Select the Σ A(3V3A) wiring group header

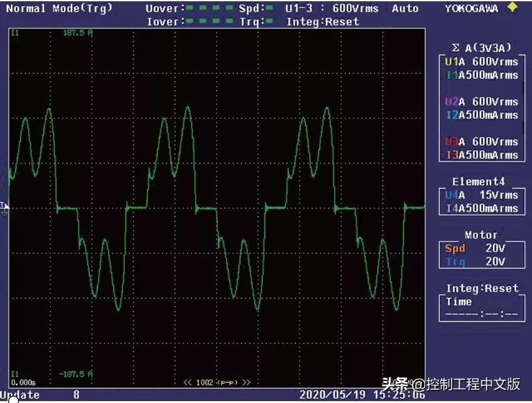coord(481,47)
